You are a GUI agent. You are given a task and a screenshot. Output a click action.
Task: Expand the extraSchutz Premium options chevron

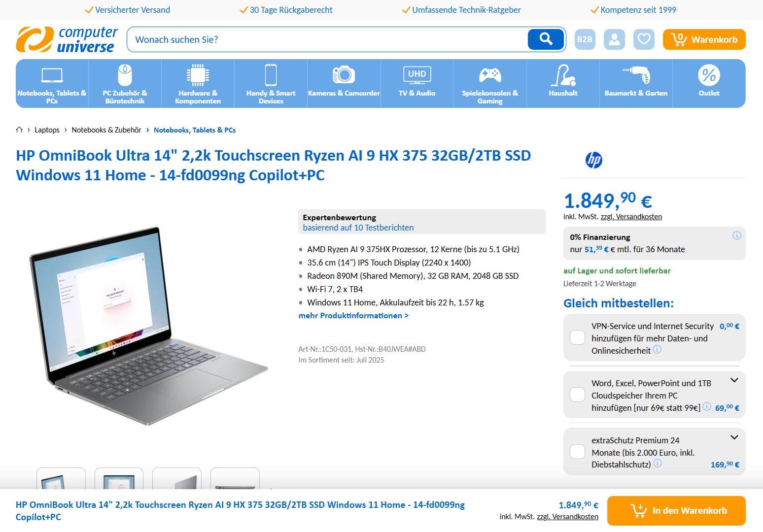tap(734, 437)
